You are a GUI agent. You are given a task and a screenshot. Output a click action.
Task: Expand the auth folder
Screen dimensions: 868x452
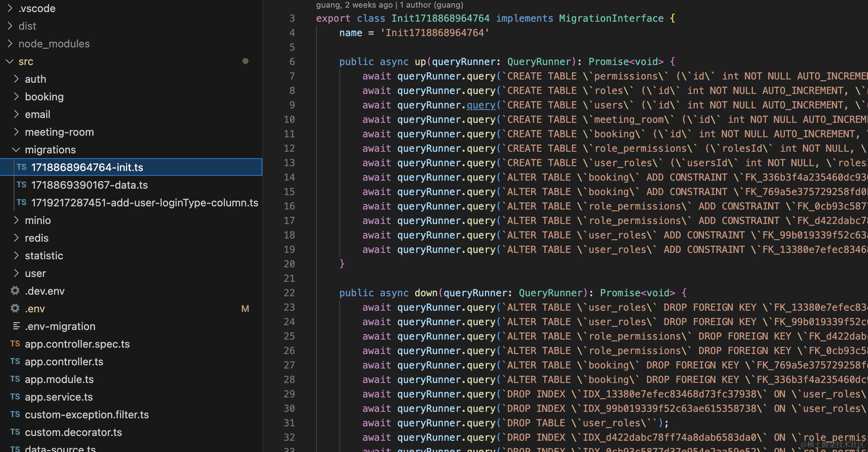(x=16, y=79)
